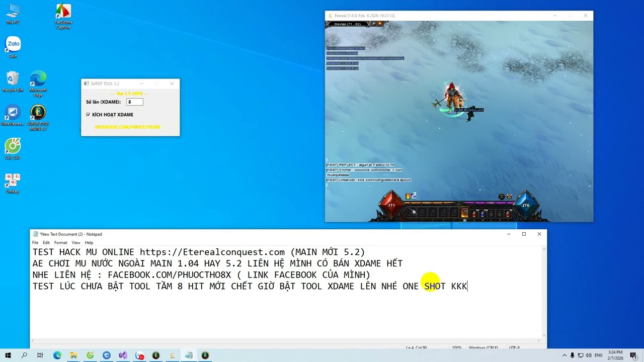
Task: Open Notepad View menu
Action: click(x=75, y=242)
